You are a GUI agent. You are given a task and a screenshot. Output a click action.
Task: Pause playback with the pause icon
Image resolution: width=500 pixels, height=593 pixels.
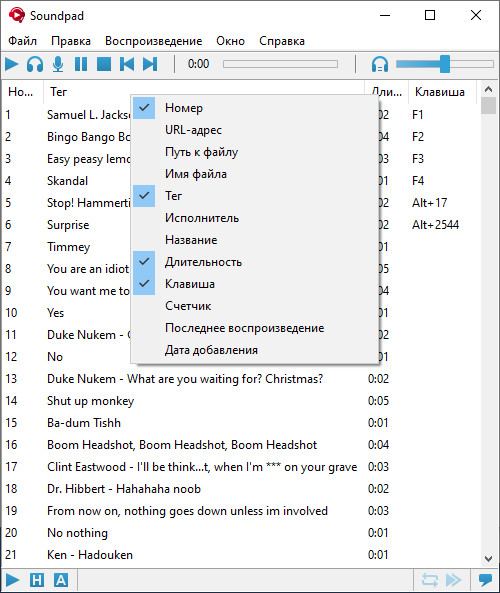coord(81,64)
